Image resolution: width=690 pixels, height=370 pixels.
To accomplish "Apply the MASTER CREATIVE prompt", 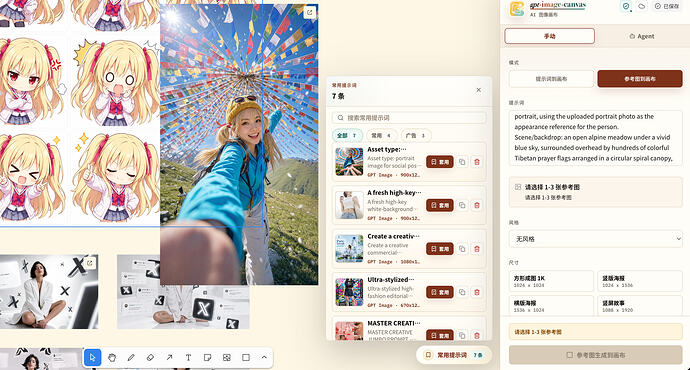I will click(440, 335).
